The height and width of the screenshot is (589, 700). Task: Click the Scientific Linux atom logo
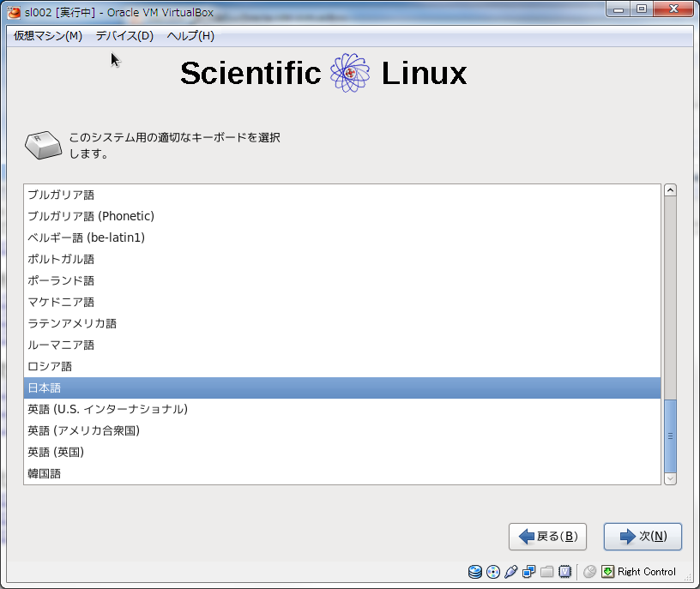(350, 73)
